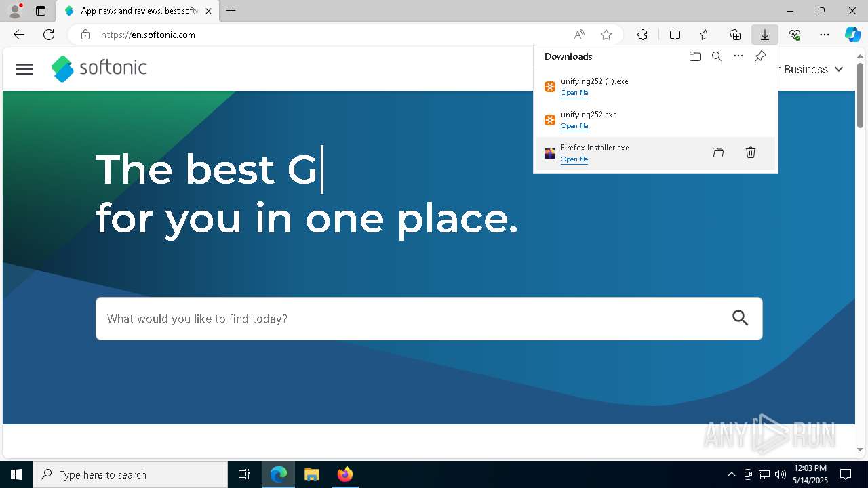Open volume control in tray

point(780,474)
